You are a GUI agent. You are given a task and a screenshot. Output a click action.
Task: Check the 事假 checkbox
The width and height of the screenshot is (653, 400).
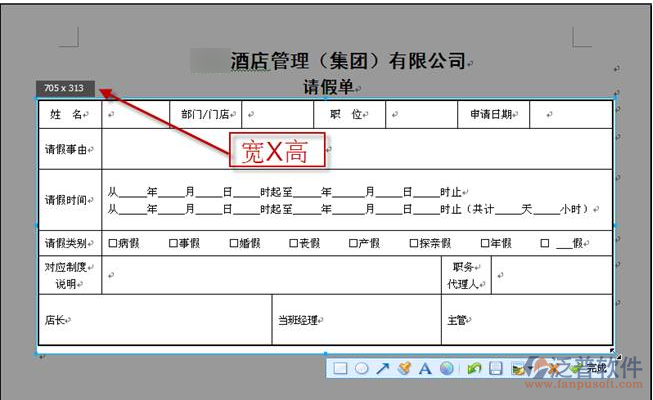pyautogui.click(x=173, y=243)
